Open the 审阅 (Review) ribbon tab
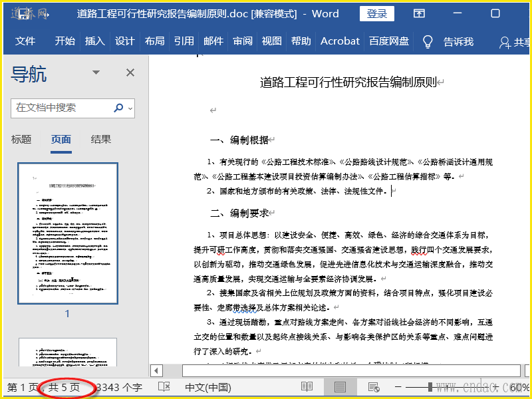The height and width of the screenshot is (399, 532). coord(243,41)
